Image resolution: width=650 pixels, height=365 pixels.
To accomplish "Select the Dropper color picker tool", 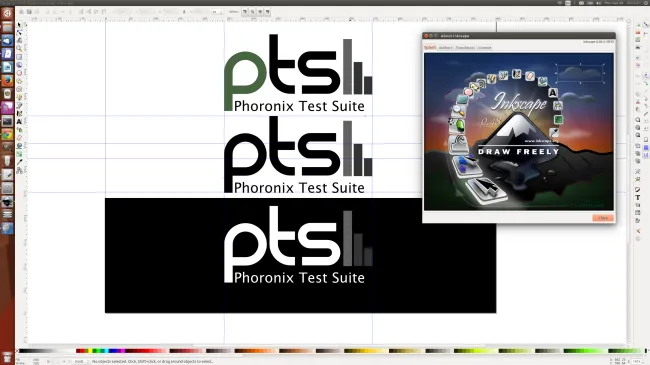I will (19, 162).
